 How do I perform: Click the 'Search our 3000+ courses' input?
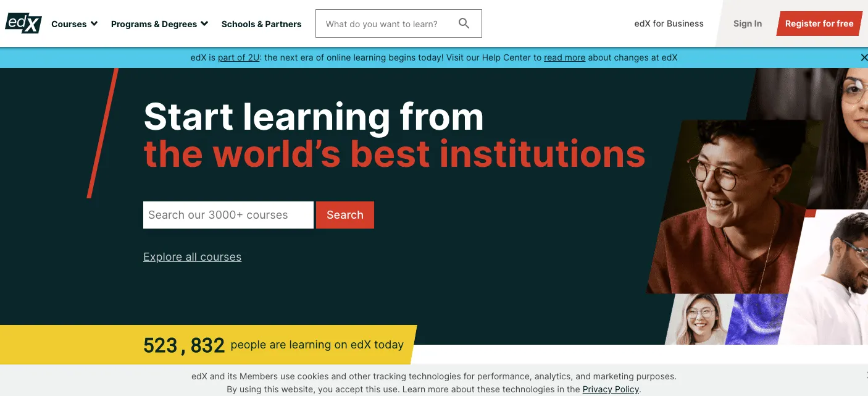tap(228, 215)
